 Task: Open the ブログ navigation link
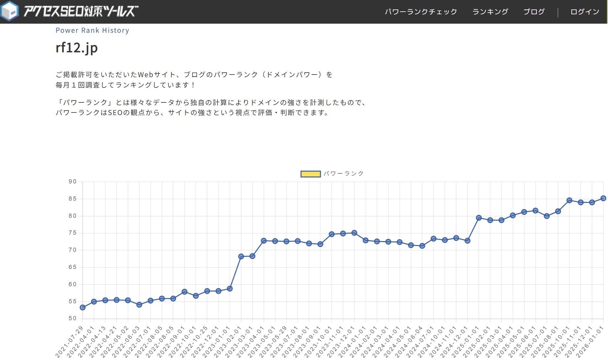pyautogui.click(x=534, y=12)
